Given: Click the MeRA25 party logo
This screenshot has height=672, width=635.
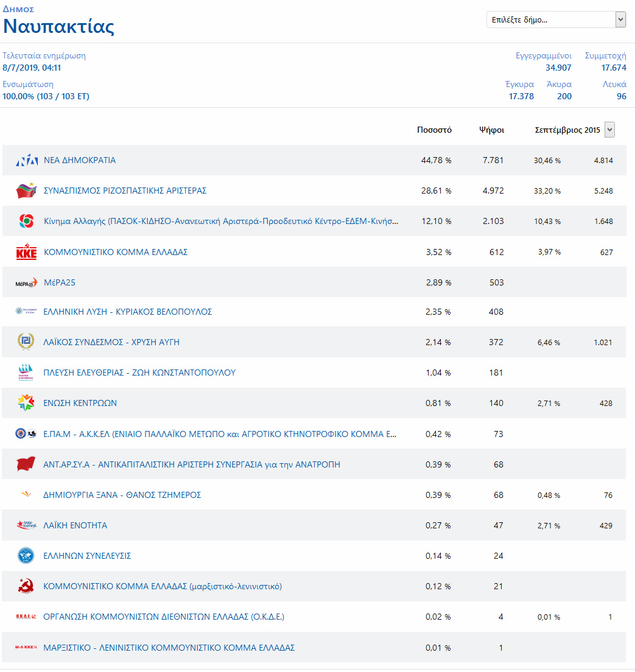Looking at the screenshot, I should (x=26, y=282).
